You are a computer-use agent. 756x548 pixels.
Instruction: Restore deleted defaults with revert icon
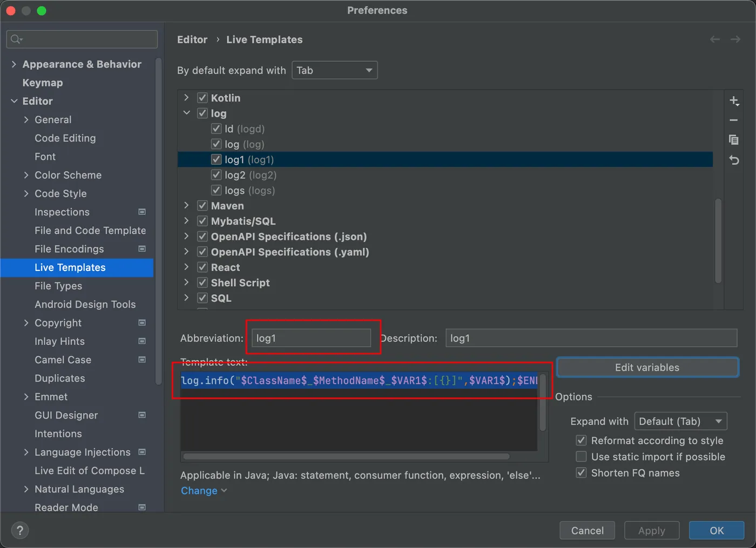[x=734, y=160]
